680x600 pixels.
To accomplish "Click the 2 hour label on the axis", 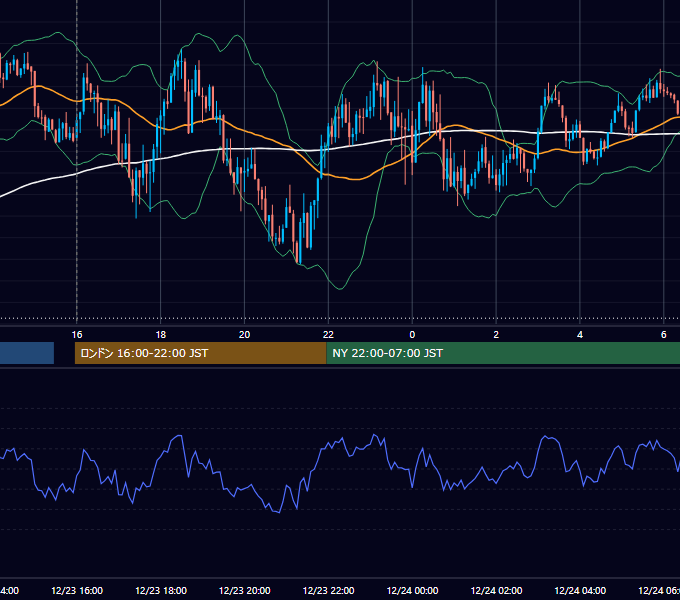I will [496, 335].
